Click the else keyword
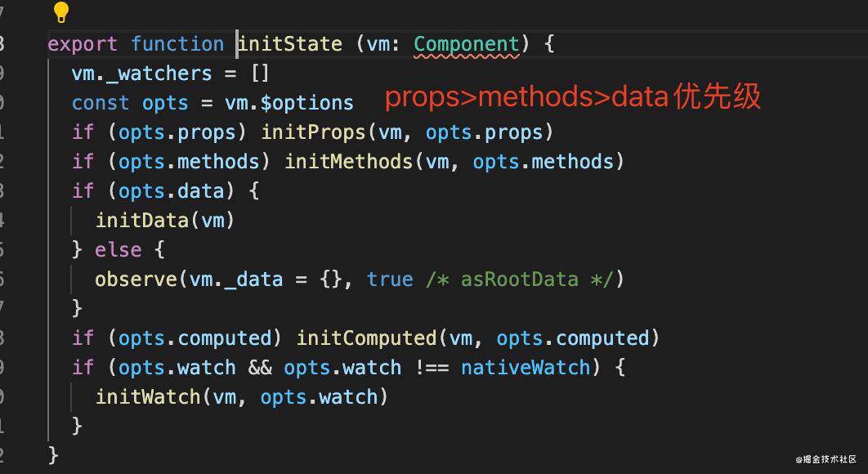This screenshot has width=868, height=474. tap(118, 250)
